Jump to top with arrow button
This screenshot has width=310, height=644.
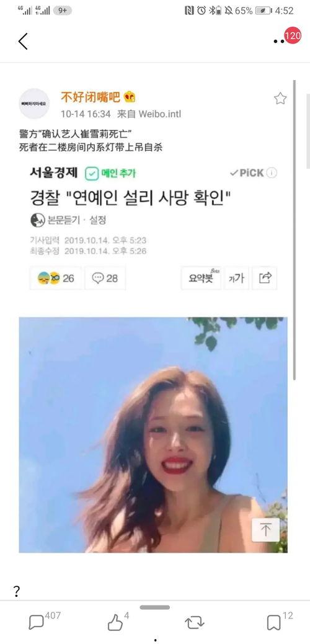[265, 530]
